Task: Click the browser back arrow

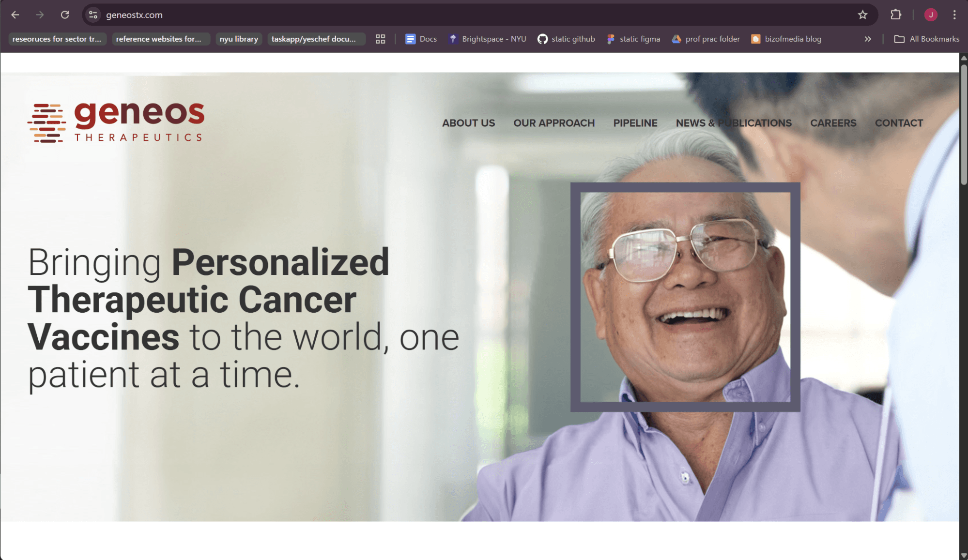Action: pos(15,15)
